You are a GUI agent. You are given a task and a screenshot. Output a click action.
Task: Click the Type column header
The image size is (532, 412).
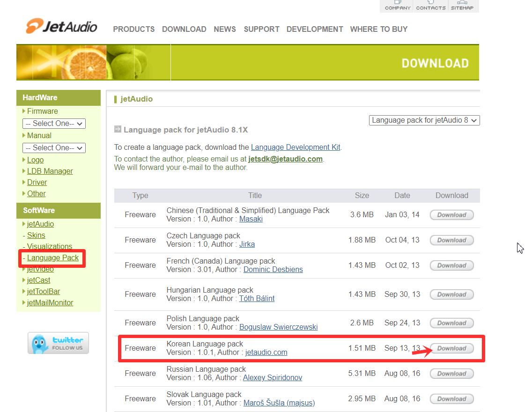click(140, 195)
